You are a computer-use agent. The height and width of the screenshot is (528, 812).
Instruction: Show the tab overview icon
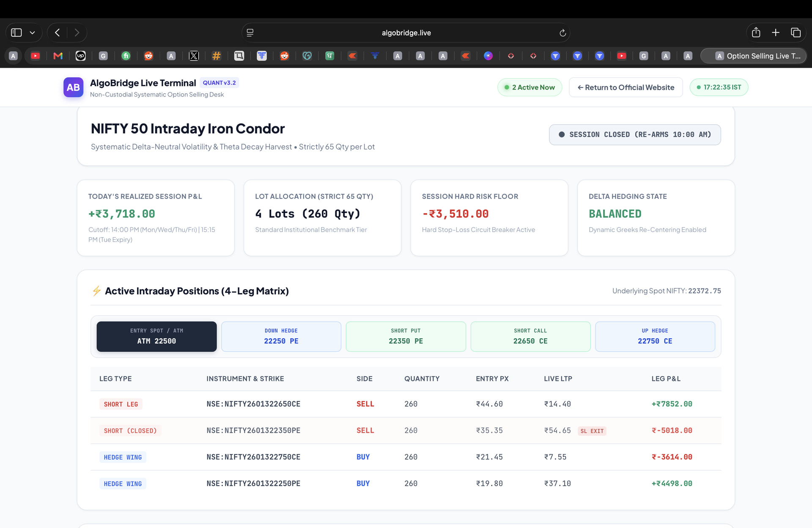coord(796,33)
